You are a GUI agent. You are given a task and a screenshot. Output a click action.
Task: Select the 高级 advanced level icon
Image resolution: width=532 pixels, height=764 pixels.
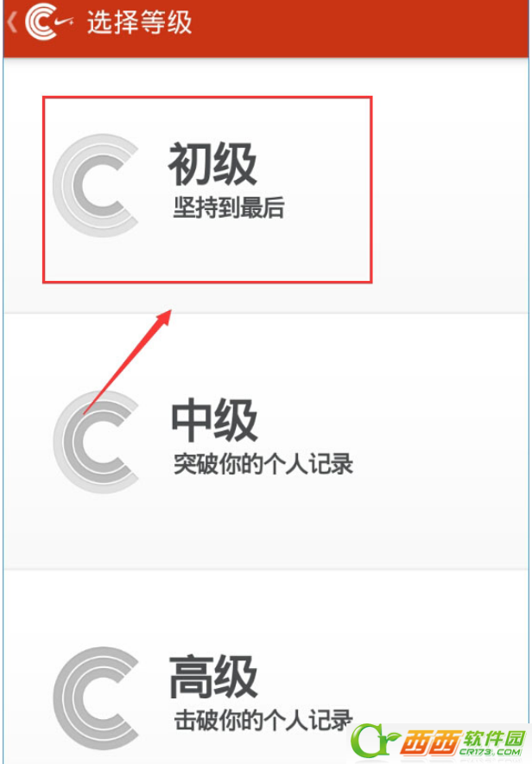tap(95, 698)
